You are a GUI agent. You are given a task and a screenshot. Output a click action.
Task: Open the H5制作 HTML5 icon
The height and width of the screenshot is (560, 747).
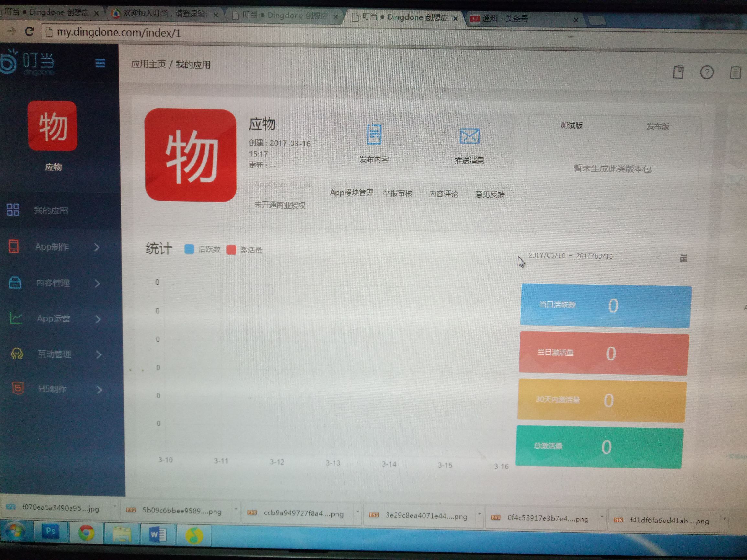pyautogui.click(x=17, y=389)
